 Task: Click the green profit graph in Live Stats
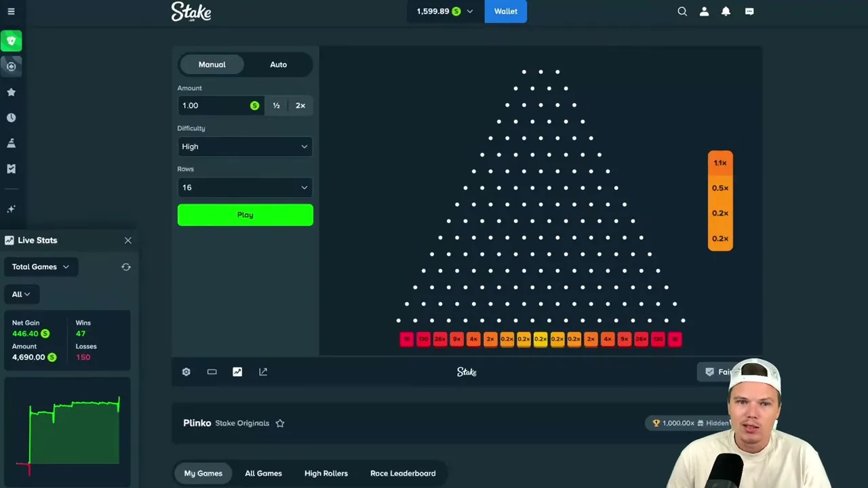coord(68,434)
